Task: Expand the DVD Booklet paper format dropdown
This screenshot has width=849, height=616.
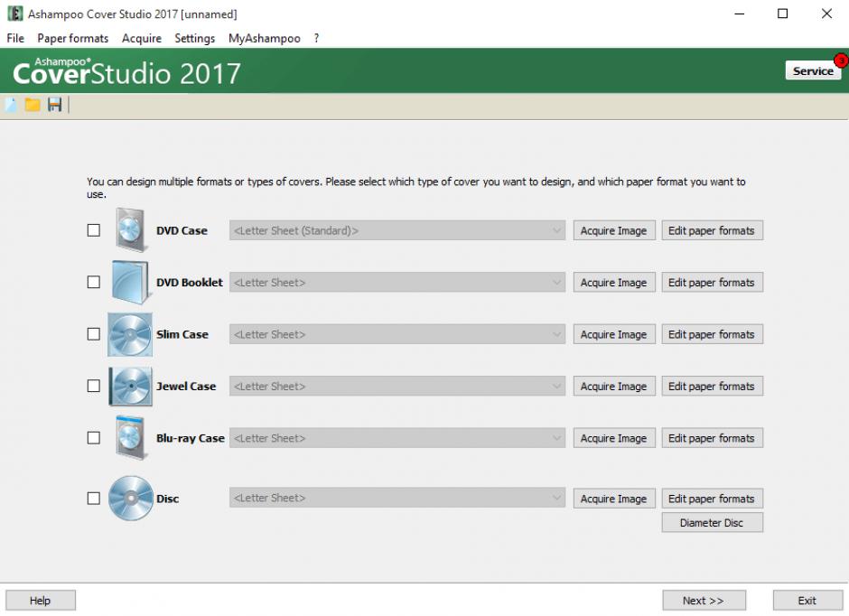Action: tap(397, 282)
